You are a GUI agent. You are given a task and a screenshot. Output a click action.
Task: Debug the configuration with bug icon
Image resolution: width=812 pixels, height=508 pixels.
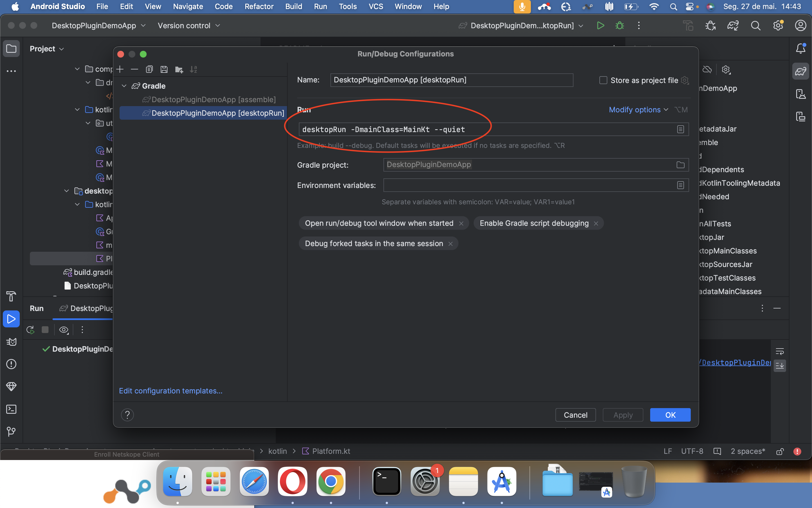point(620,25)
